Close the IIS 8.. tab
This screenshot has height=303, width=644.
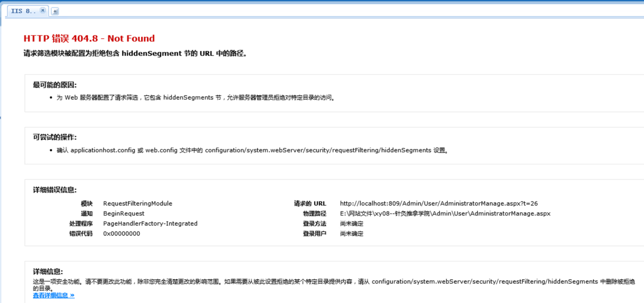(x=43, y=10)
